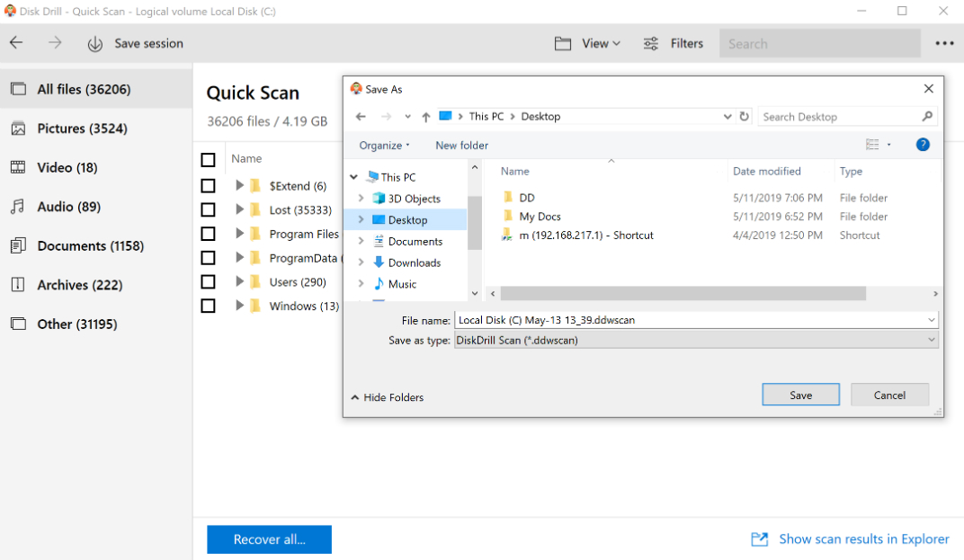Open the Organize menu
The width and height of the screenshot is (964, 560).
coord(384,145)
